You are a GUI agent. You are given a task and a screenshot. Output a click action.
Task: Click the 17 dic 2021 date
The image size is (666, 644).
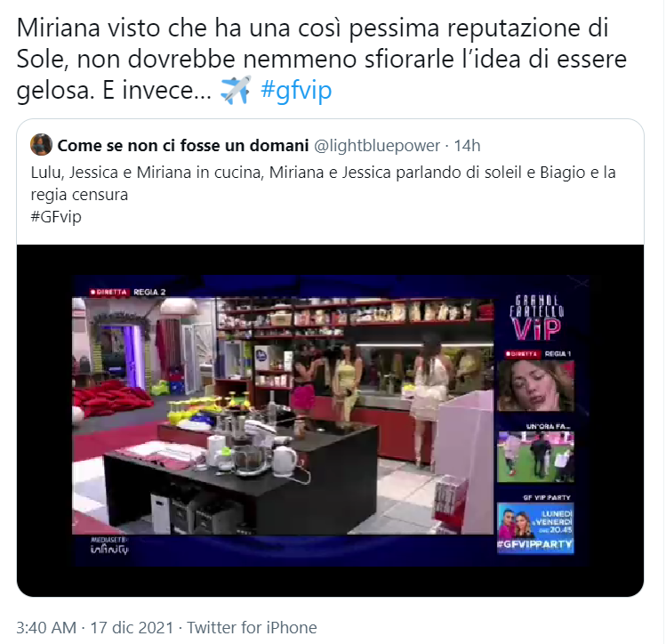click(132, 627)
